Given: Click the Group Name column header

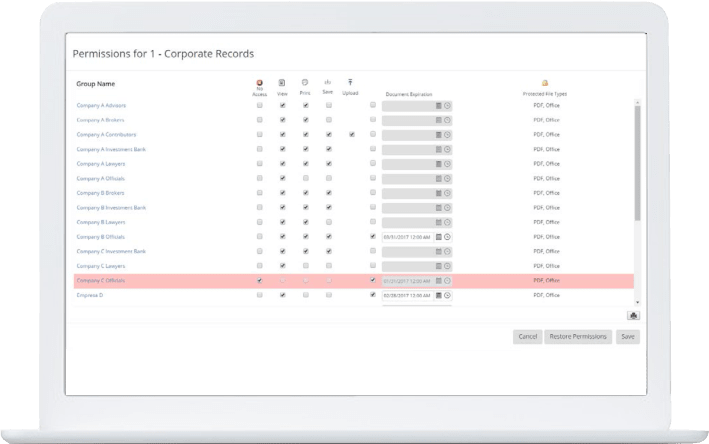Looking at the screenshot, I should click(x=95, y=84).
